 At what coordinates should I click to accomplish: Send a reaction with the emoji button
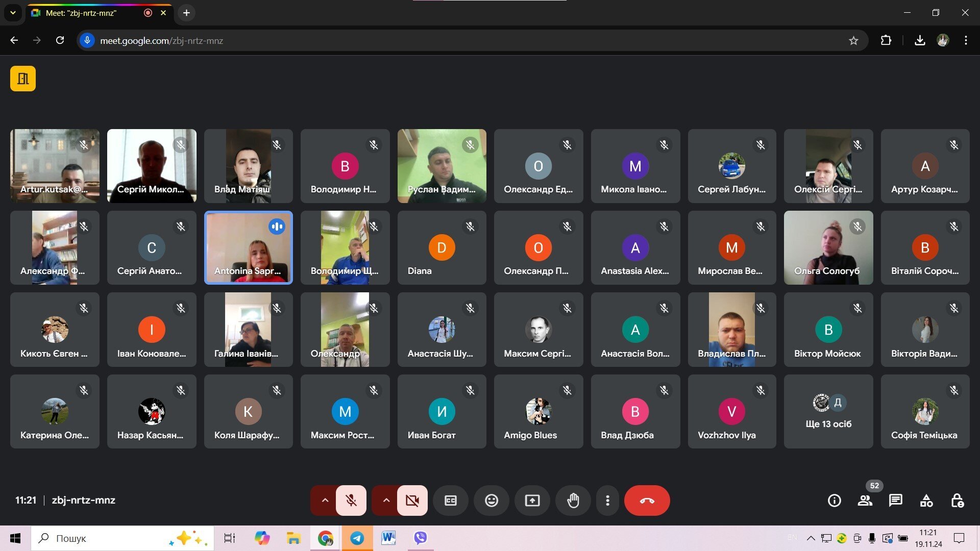click(492, 500)
